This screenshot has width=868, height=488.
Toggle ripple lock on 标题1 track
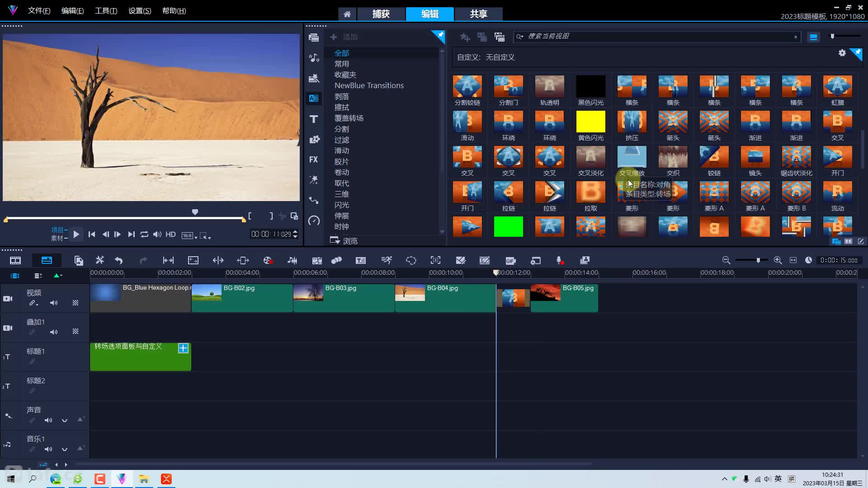(x=32, y=361)
